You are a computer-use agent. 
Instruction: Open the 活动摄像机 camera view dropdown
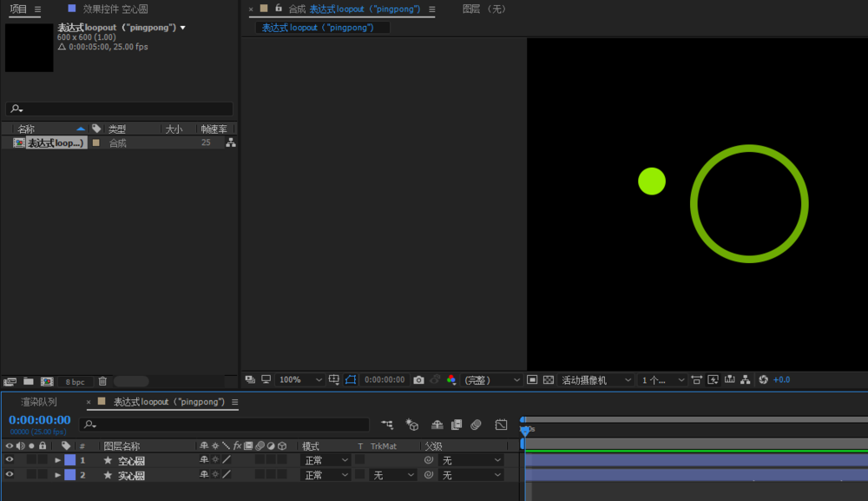(x=595, y=379)
